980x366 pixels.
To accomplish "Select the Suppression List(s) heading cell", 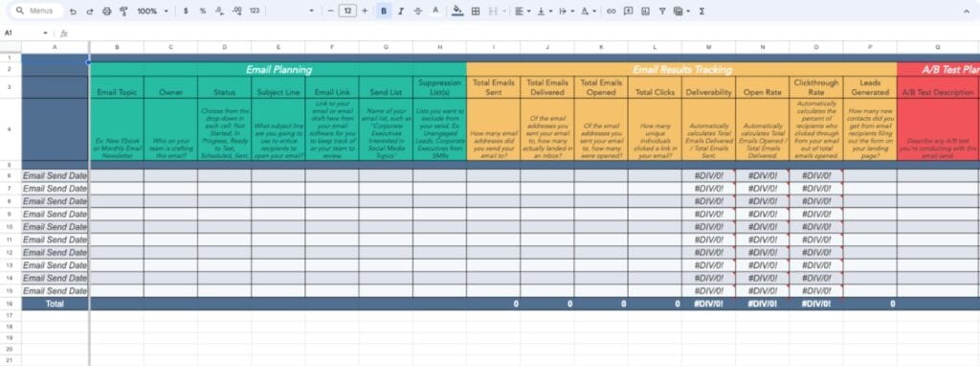I will coord(439,87).
